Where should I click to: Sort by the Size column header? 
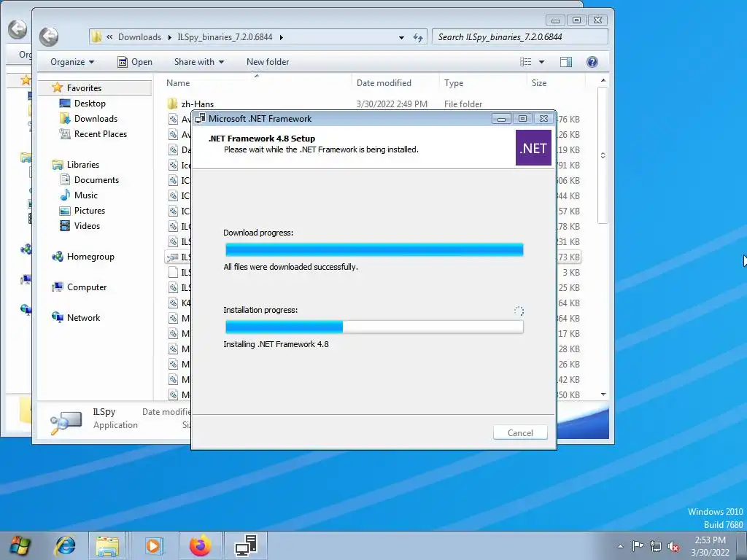tap(539, 83)
